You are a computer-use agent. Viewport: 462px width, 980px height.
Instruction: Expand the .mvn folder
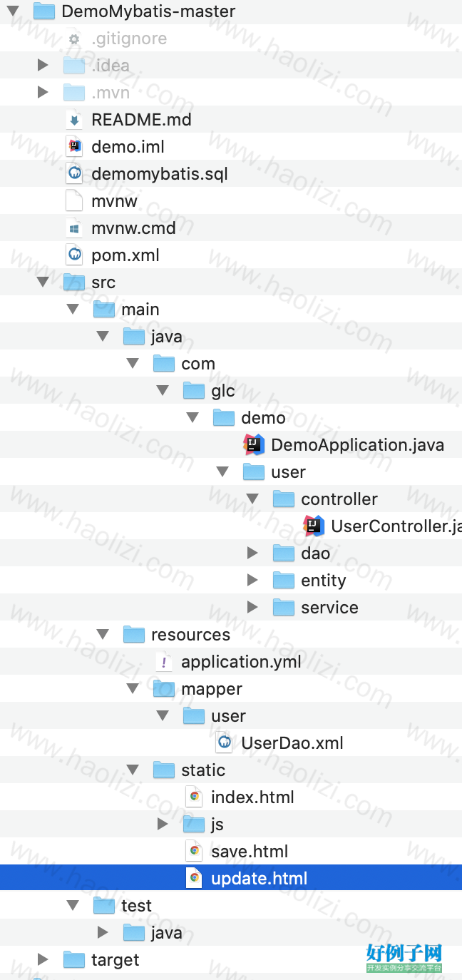tap(43, 93)
